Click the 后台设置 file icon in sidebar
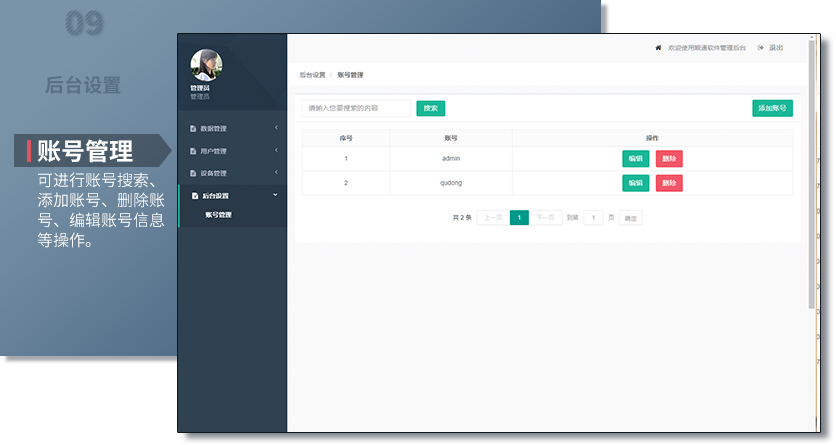 point(194,196)
